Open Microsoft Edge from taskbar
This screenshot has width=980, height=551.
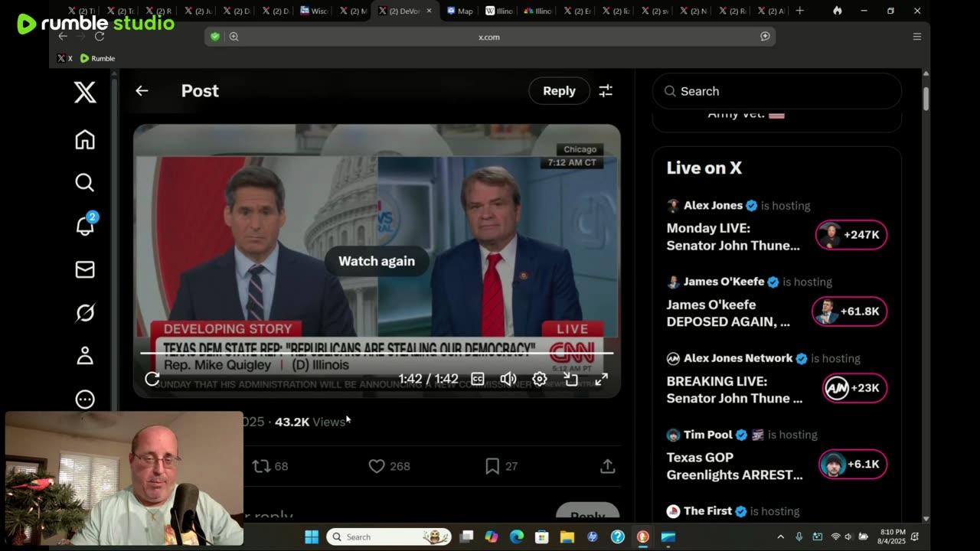[x=517, y=536]
